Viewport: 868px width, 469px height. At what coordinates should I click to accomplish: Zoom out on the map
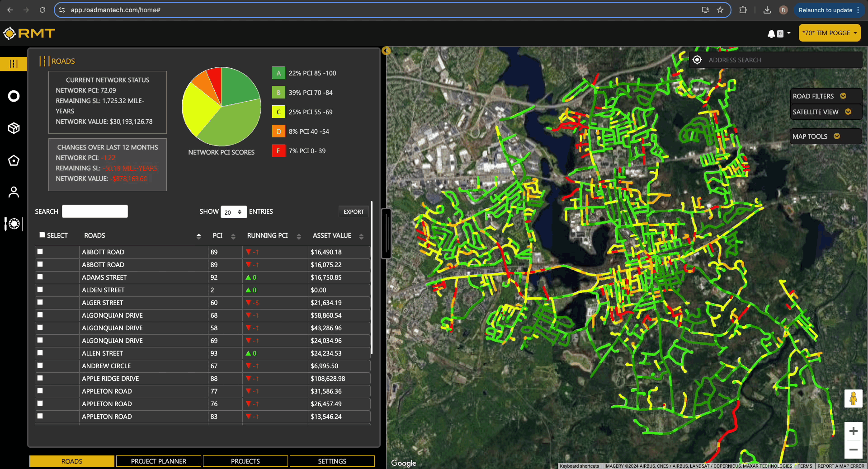coord(853,450)
